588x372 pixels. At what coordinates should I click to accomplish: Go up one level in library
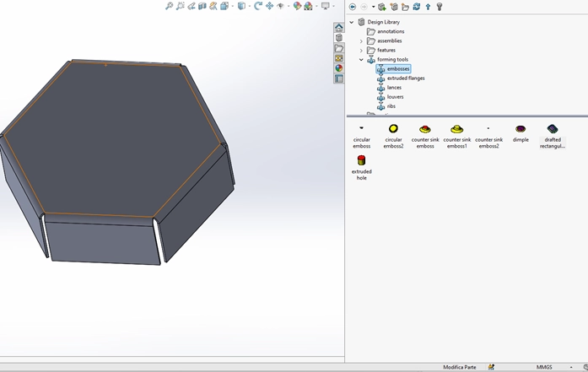(x=428, y=7)
